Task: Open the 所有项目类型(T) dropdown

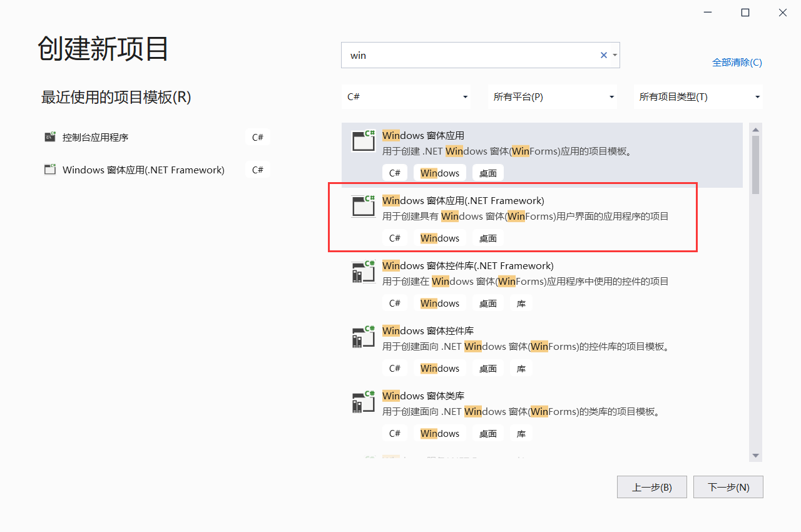Action: 698,96
